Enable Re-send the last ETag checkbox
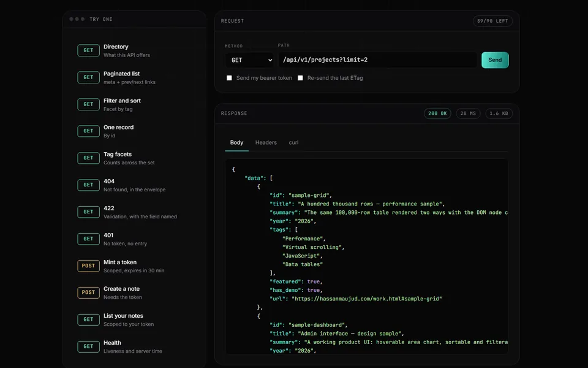This screenshot has height=368, width=588. click(300, 78)
